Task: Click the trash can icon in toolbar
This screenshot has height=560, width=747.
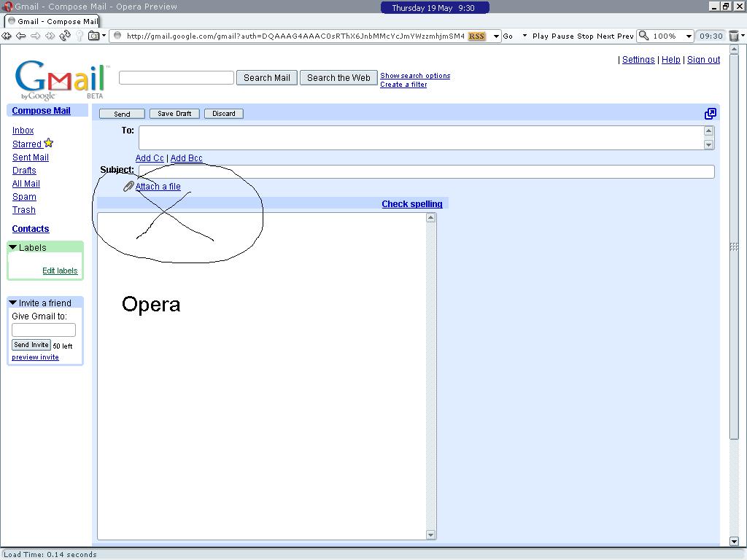Action: tap(734, 36)
